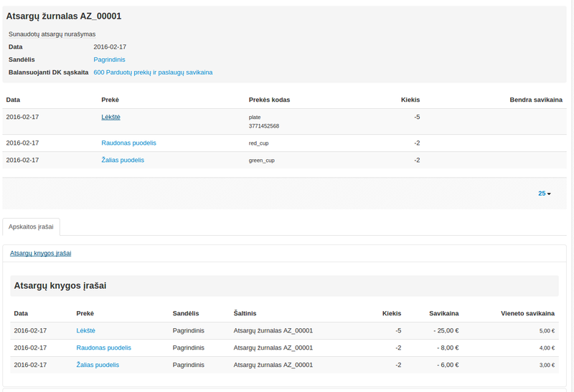Click the Sandėlis column header in the stock book table
The height and width of the screenshot is (392, 574).
[185, 313]
